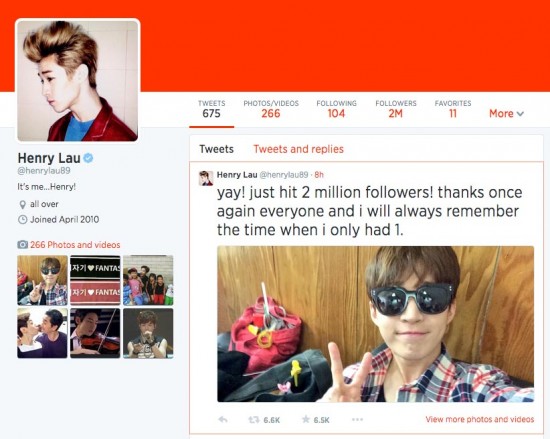Image resolution: width=550 pixels, height=439 pixels.
Task: Retweet the 2 million followers tweet
Action: point(254,419)
